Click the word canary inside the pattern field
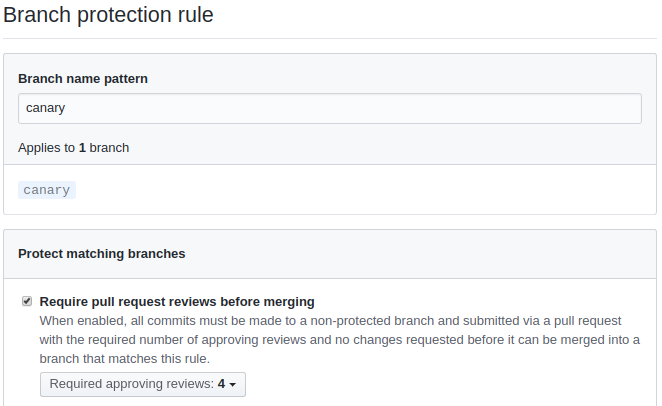Viewport: 662px width, 406px height. coord(46,108)
